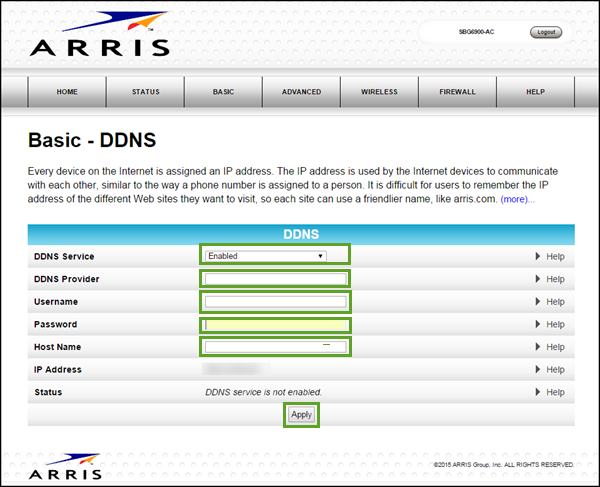Select the FIREWALL navigation tab
This screenshot has width=600, height=487.
pos(457,92)
